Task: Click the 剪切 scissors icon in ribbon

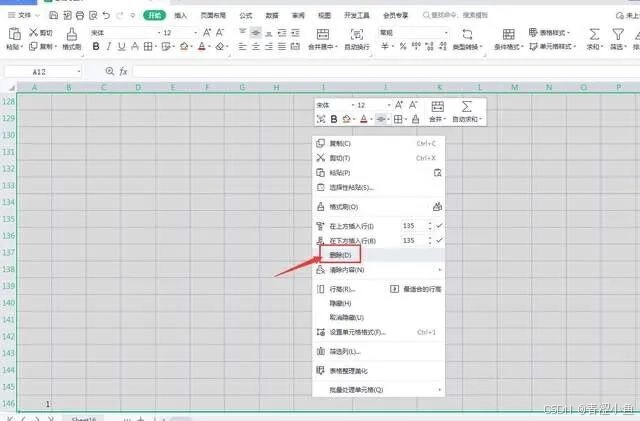Action: (33, 32)
